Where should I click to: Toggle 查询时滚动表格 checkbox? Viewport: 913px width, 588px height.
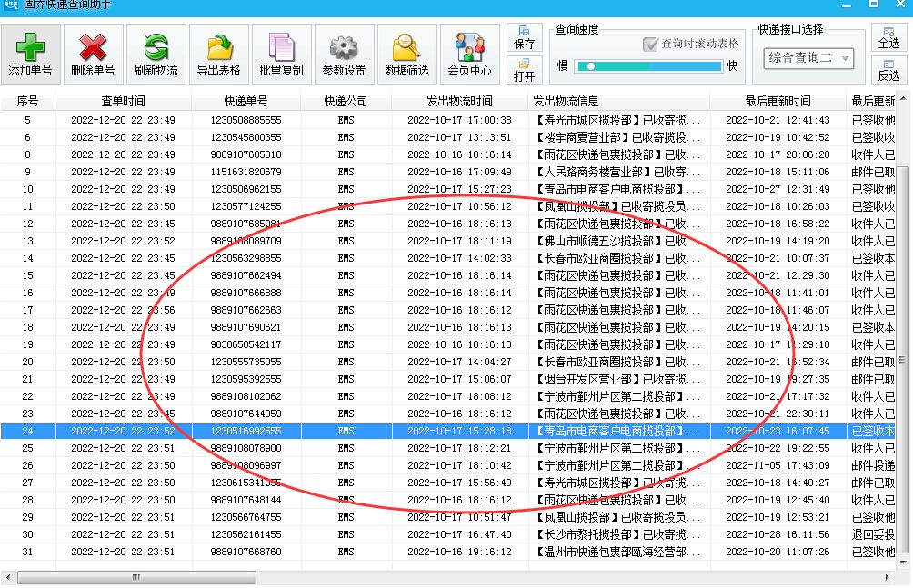650,45
